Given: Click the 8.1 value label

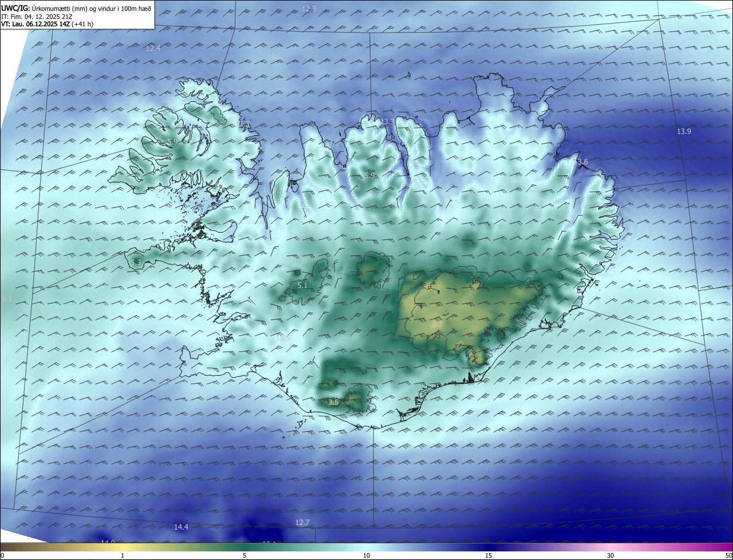Looking at the screenshot, I should point(7,298).
